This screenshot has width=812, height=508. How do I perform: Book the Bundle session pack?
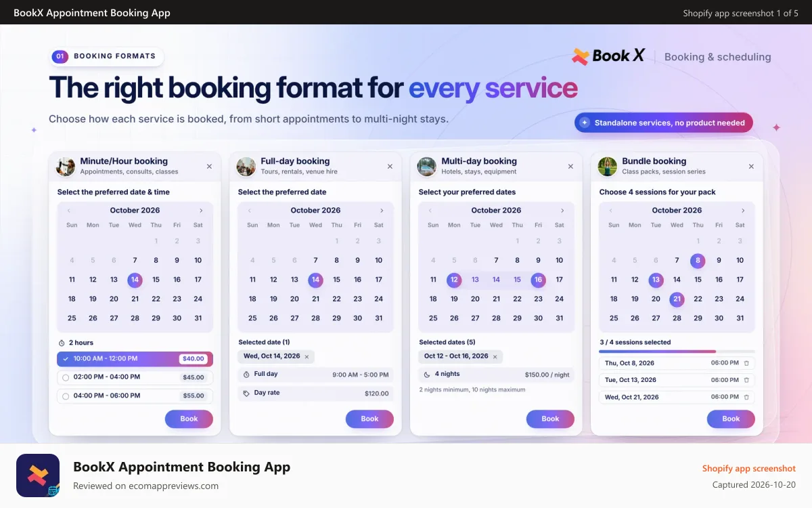731,419
